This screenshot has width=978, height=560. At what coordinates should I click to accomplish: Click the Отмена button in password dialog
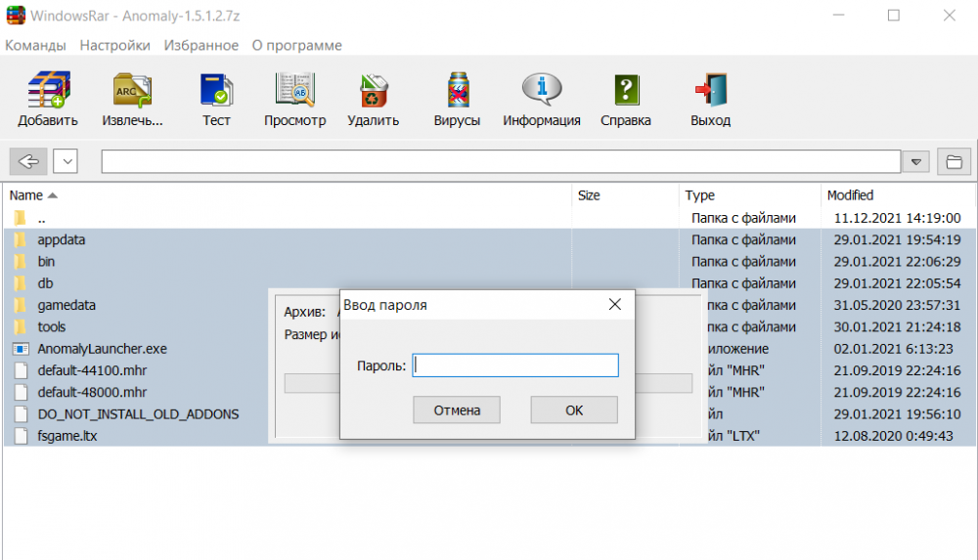[457, 409]
